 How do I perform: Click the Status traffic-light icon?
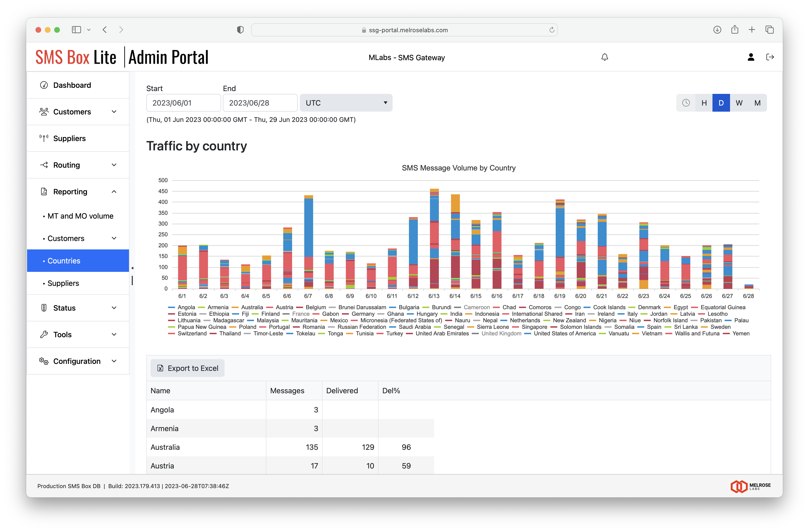44,308
